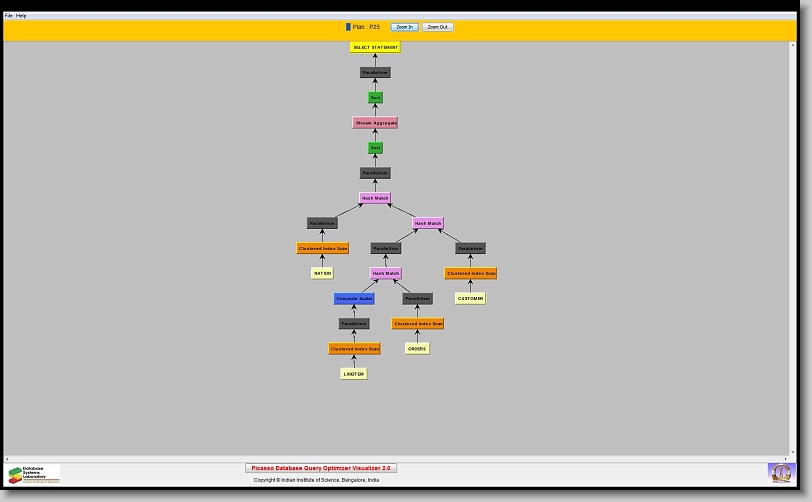
Task: Click the topmost Hash Match node
Action: pos(375,198)
